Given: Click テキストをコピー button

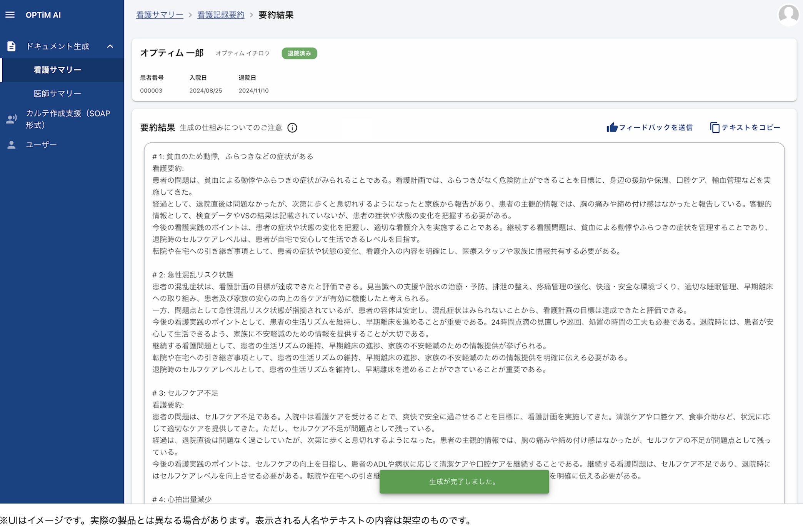Looking at the screenshot, I should tap(750, 127).
